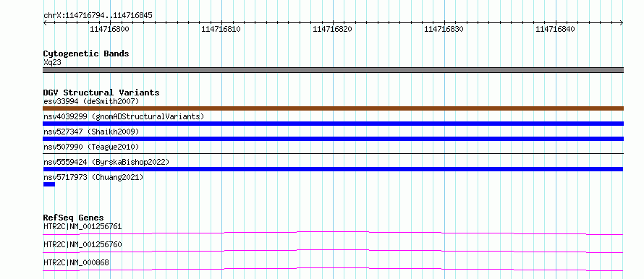Click the thin black nsv507990 variant line
Screen dimensions: 644x279
(333, 153)
